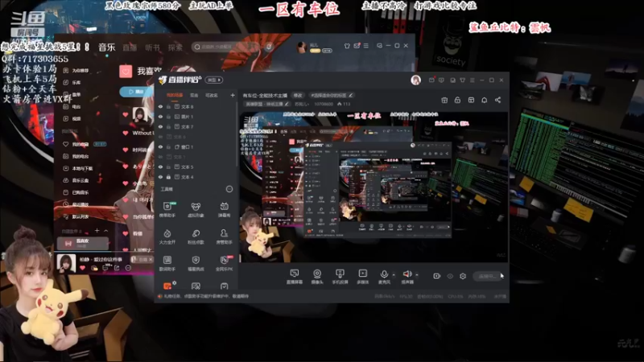Select the 我喜欢 playlist in the music sidebar
This screenshot has width=644, height=362.
pos(83,244)
